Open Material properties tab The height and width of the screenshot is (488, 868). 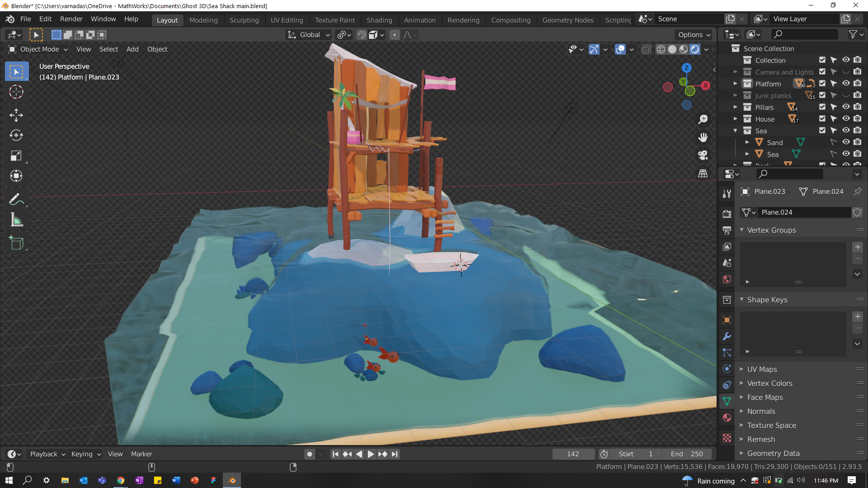(727, 418)
